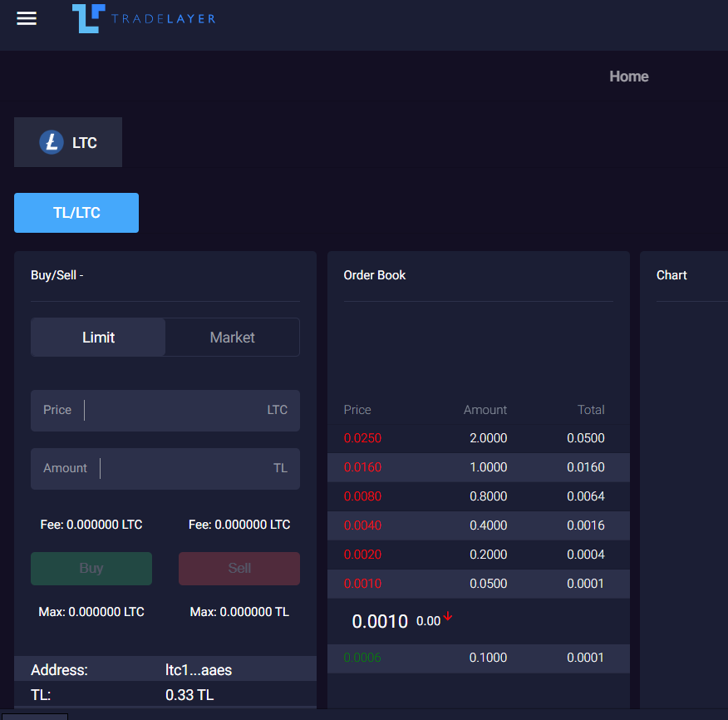Focus the Amount input field
The width and height of the screenshot is (728, 720).
(x=165, y=469)
